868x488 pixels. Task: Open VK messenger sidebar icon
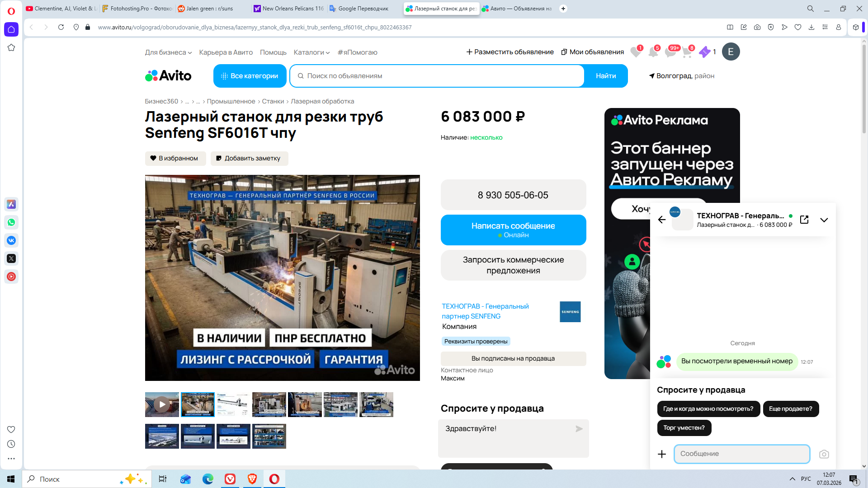point(11,240)
